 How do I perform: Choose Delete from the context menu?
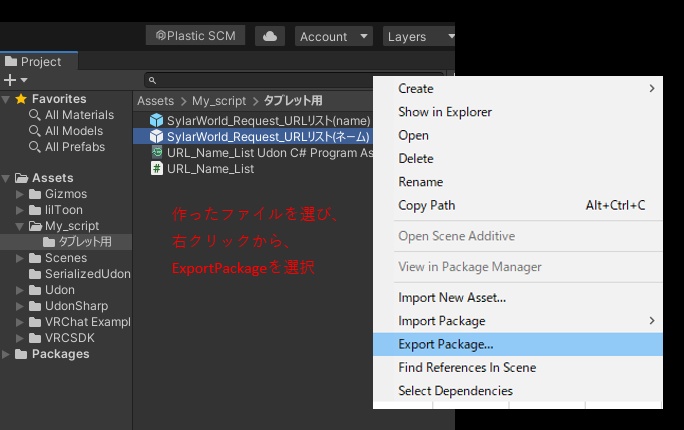pos(518,158)
